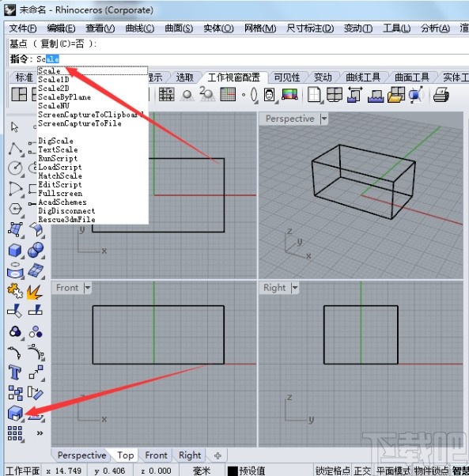Image resolution: width=469 pixels, height=476 pixels.
Task: Click the Explode tool icon
Action: (x=35, y=292)
